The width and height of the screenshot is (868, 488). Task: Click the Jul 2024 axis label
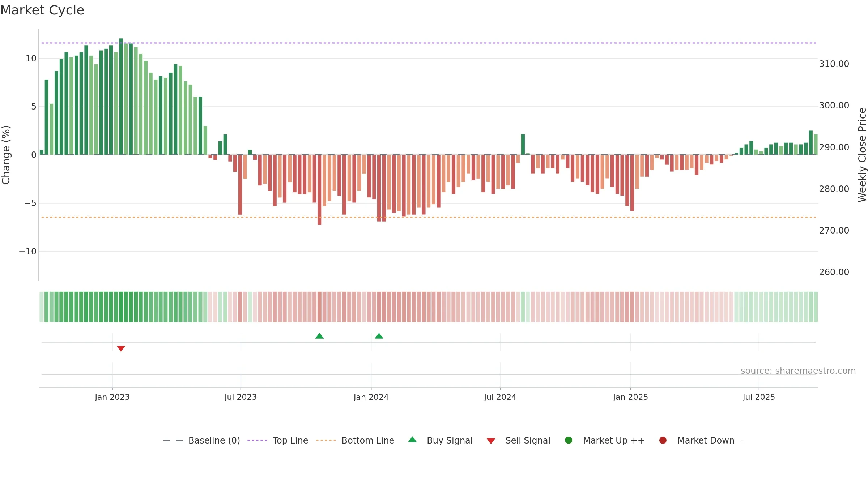pyautogui.click(x=500, y=397)
